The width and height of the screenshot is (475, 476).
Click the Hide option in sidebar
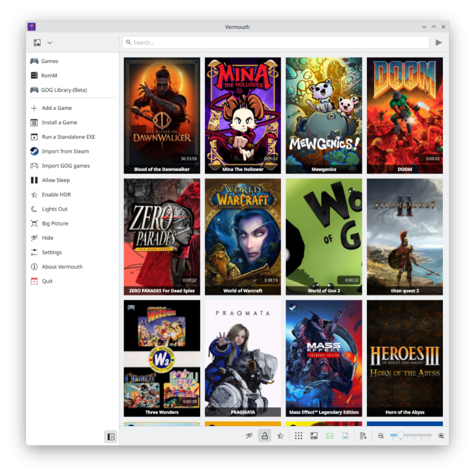pos(72,237)
